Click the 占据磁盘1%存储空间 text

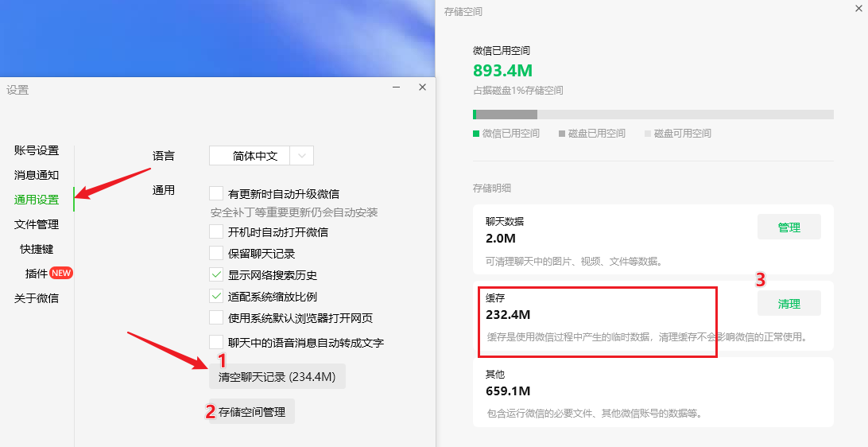(x=518, y=91)
